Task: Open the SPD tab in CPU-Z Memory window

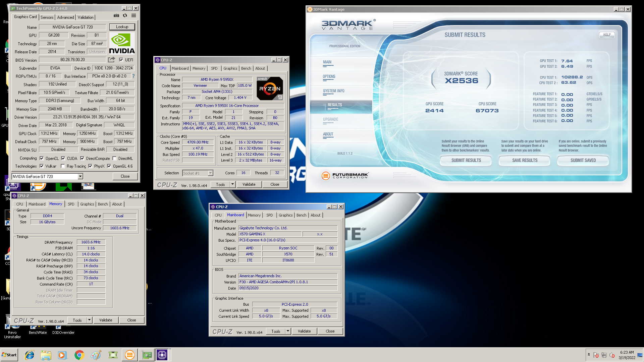Action: [71, 204]
